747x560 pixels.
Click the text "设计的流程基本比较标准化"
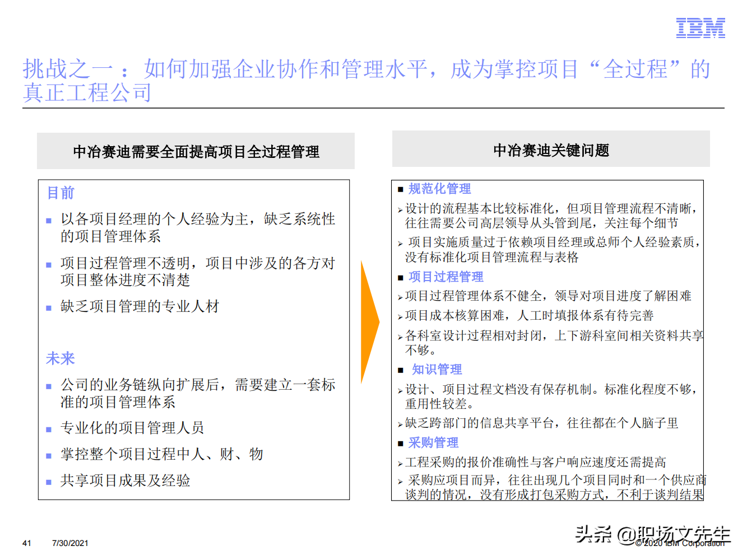tap(551, 216)
